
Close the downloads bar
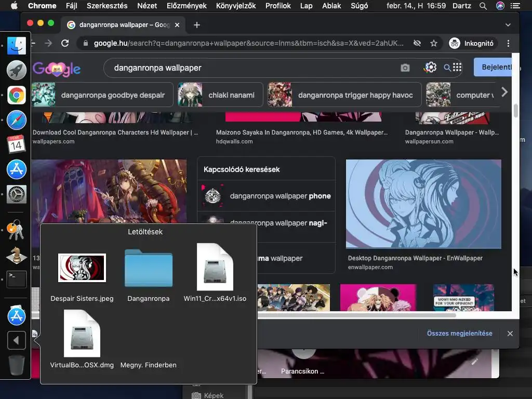pyautogui.click(x=510, y=334)
